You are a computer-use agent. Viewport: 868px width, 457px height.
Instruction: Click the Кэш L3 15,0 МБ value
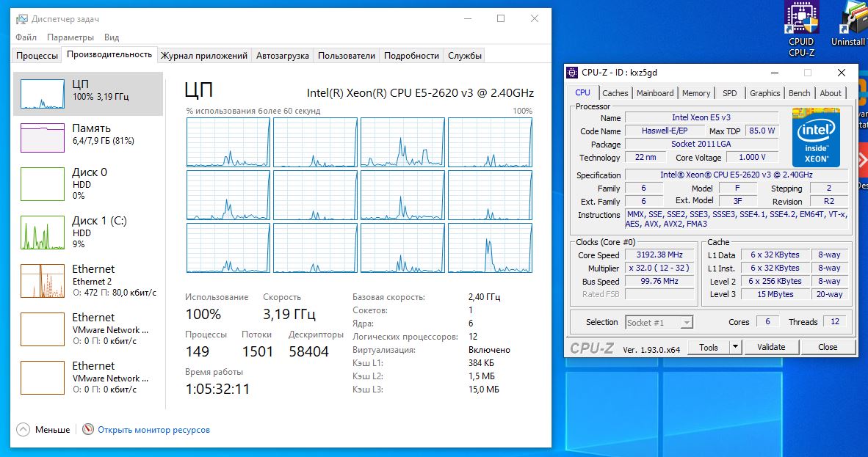pos(484,390)
